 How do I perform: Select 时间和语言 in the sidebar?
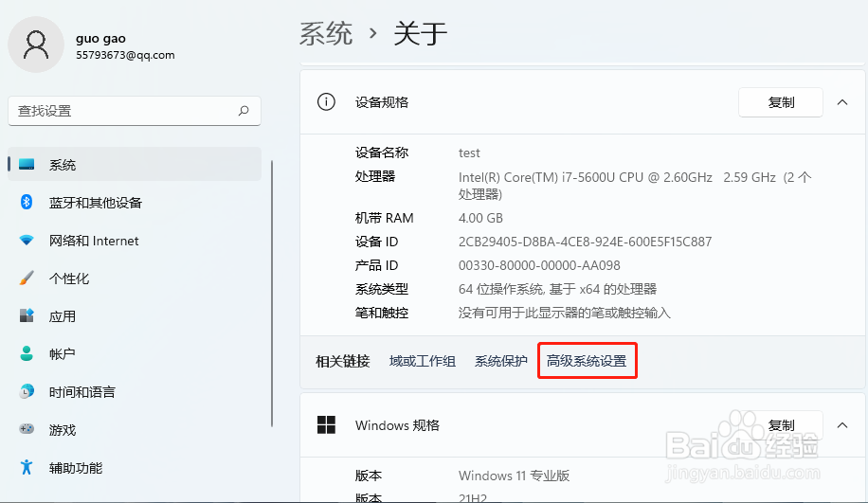pyautogui.click(x=135, y=392)
